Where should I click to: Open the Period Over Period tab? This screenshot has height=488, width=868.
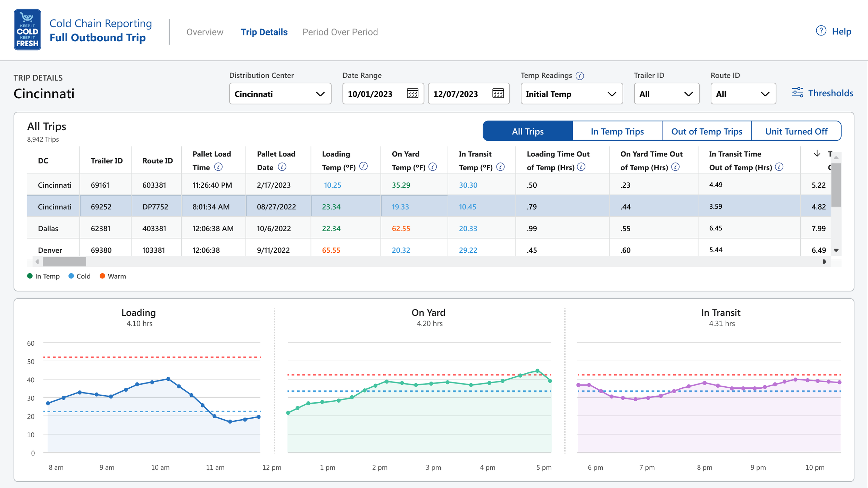pos(340,32)
